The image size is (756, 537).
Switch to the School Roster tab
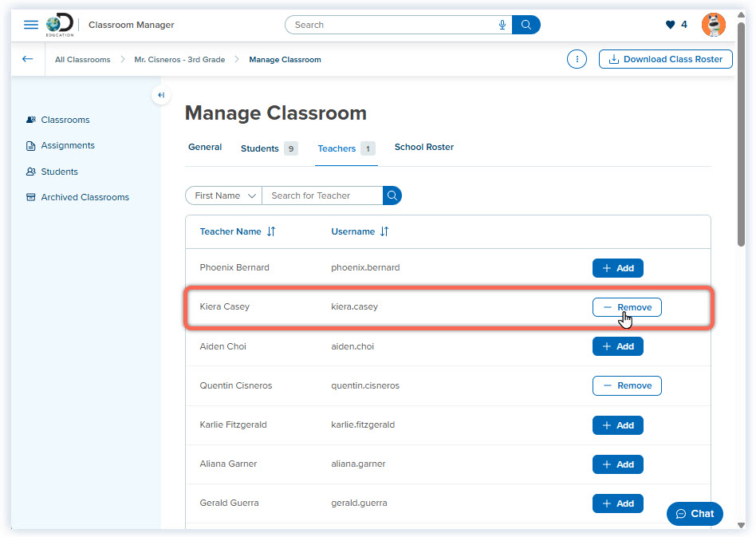423,148
